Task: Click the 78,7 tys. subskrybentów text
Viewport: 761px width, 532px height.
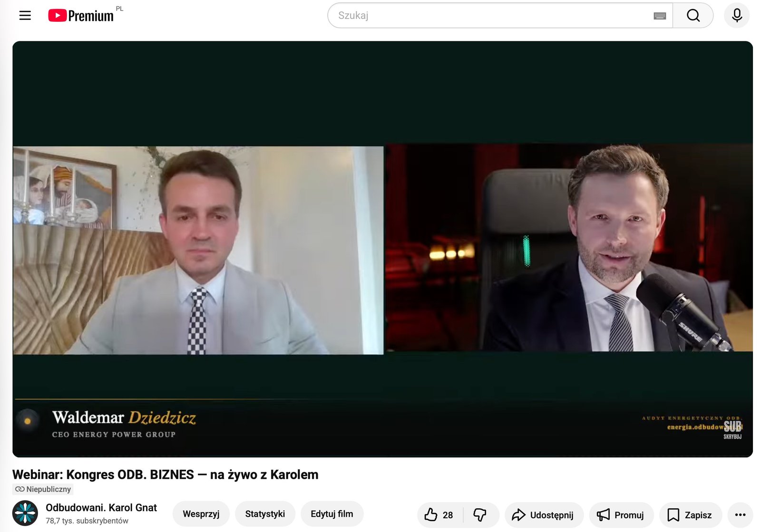Action: (x=87, y=521)
